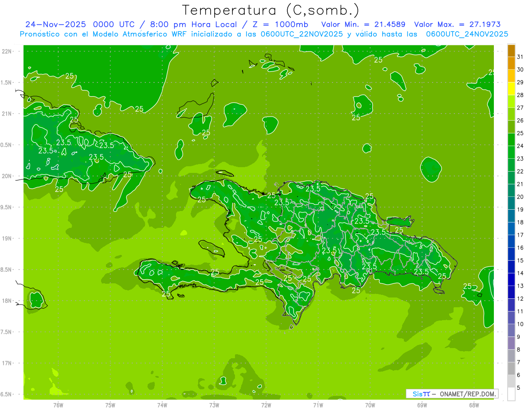The height and width of the screenshot is (411, 532).
Task: Click the 17N latitude axis label
Action: (6, 363)
